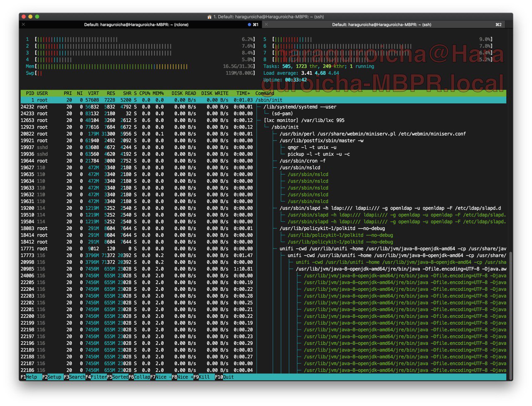The image size is (532, 406).
Task: Toggle F5 Sorted view
Action: tap(118, 377)
